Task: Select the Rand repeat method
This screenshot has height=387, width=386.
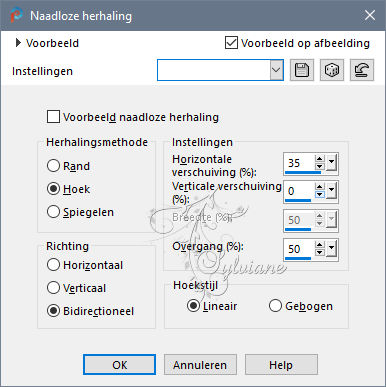Action: point(53,166)
